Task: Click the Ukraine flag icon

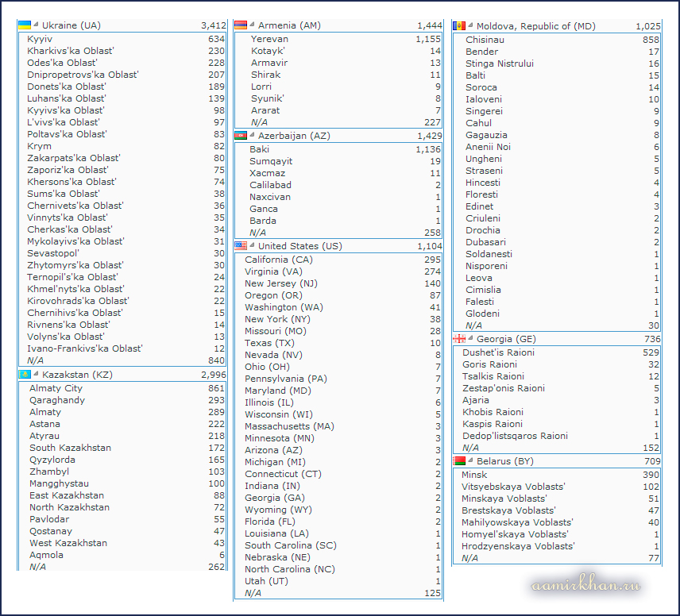Action: 25,25
